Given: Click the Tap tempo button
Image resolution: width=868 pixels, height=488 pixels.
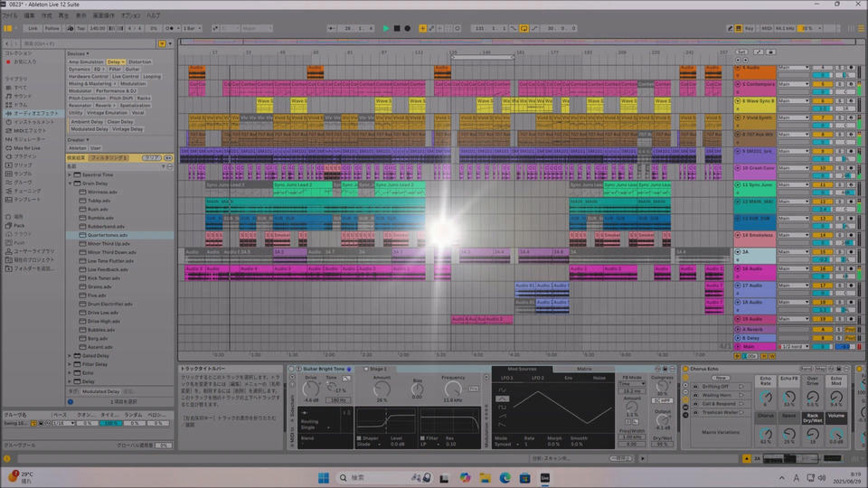Looking at the screenshot, I should [x=81, y=28].
